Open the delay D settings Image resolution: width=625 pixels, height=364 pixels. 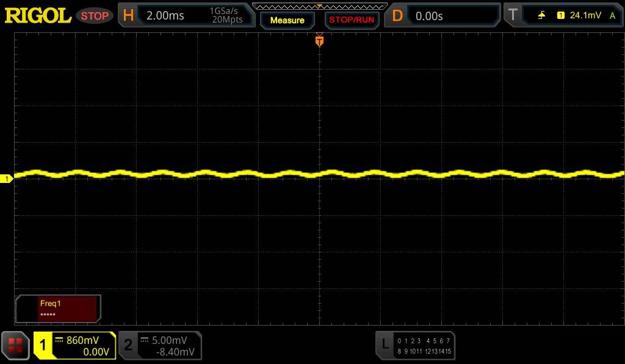(397, 15)
